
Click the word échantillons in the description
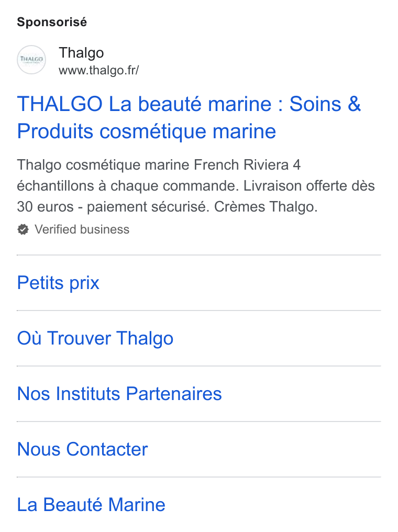(56, 186)
